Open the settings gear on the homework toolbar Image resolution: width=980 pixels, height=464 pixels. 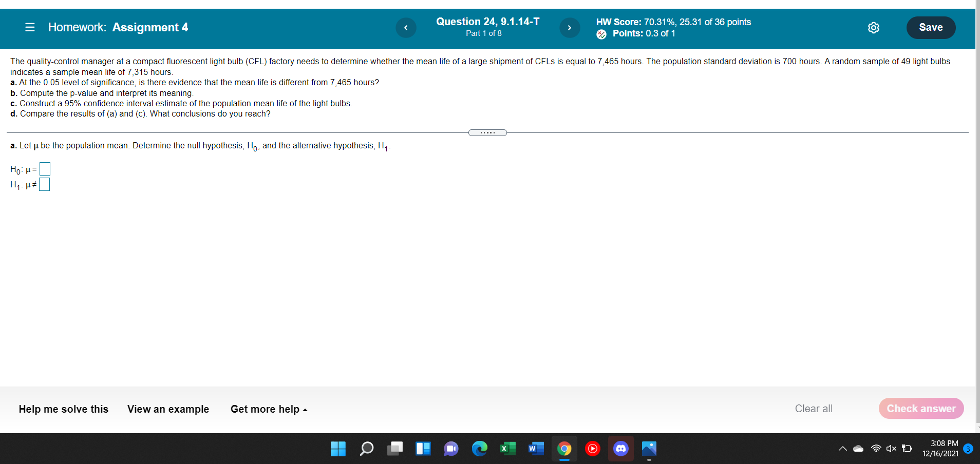pos(874,28)
